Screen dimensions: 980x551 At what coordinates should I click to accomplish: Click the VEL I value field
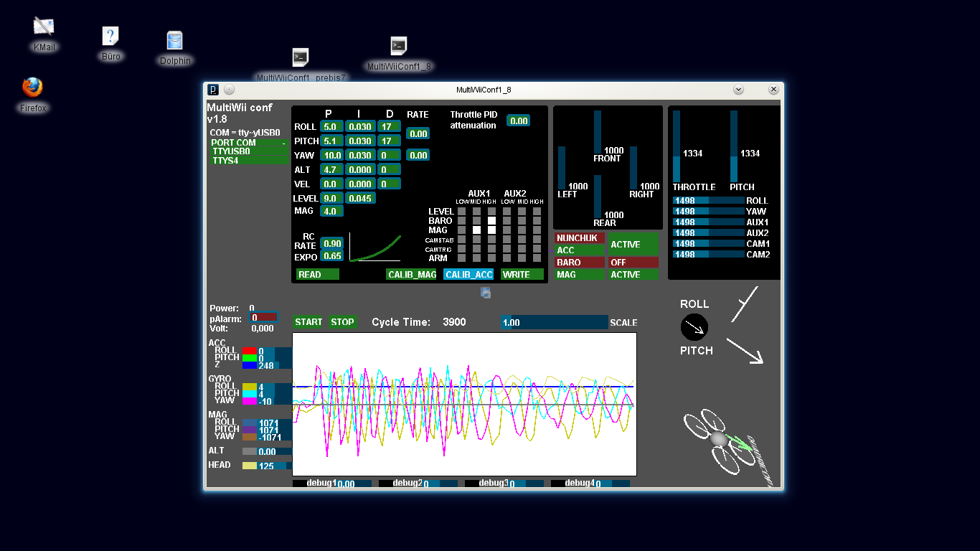(x=359, y=184)
